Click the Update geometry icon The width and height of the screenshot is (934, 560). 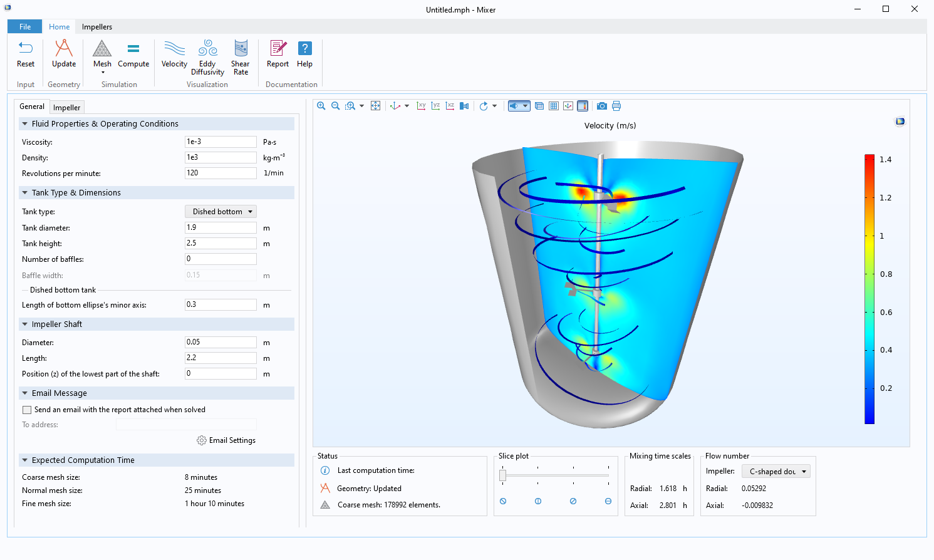click(x=64, y=54)
